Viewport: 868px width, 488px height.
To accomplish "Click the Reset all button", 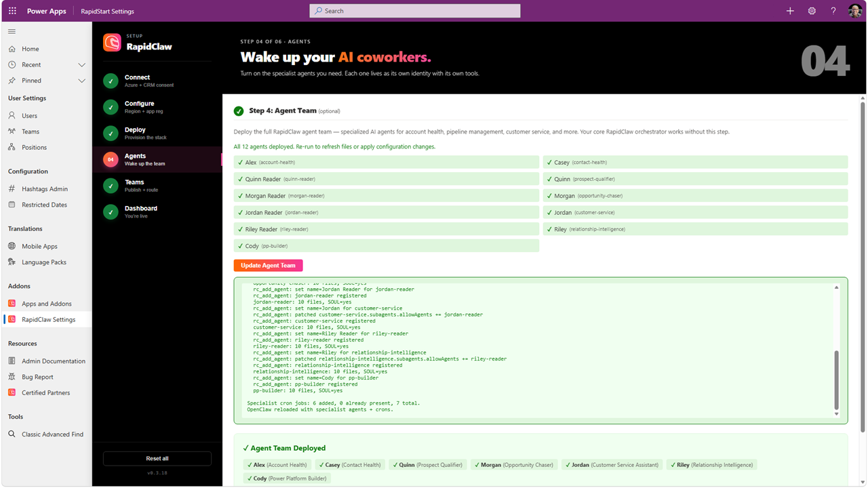I will click(x=157, y=459).
